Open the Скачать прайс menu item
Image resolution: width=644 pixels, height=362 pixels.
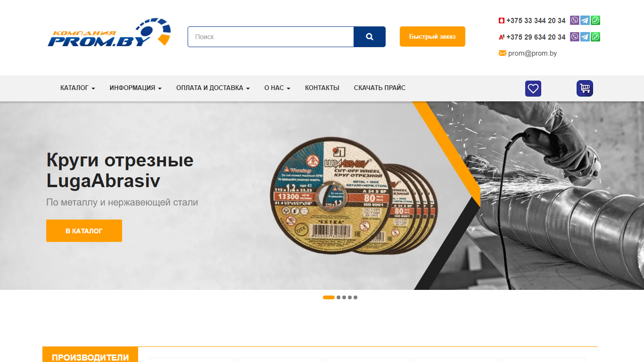coord(380,88)
